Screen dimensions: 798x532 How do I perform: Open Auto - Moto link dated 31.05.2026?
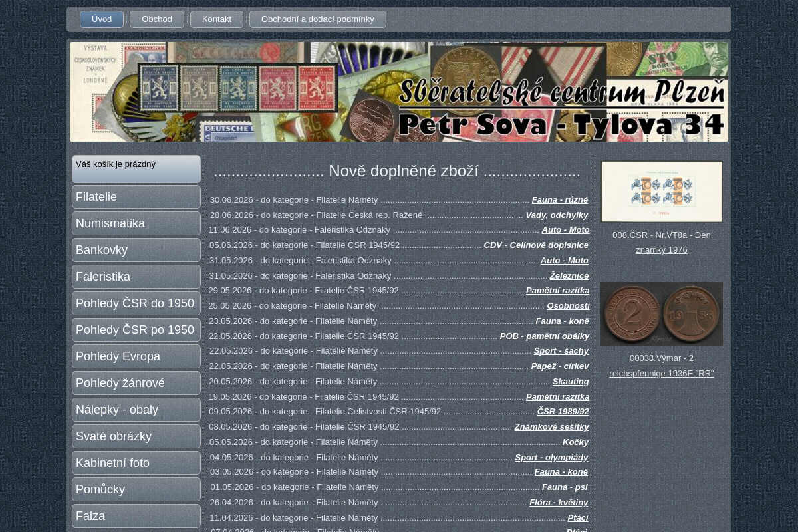564,261
